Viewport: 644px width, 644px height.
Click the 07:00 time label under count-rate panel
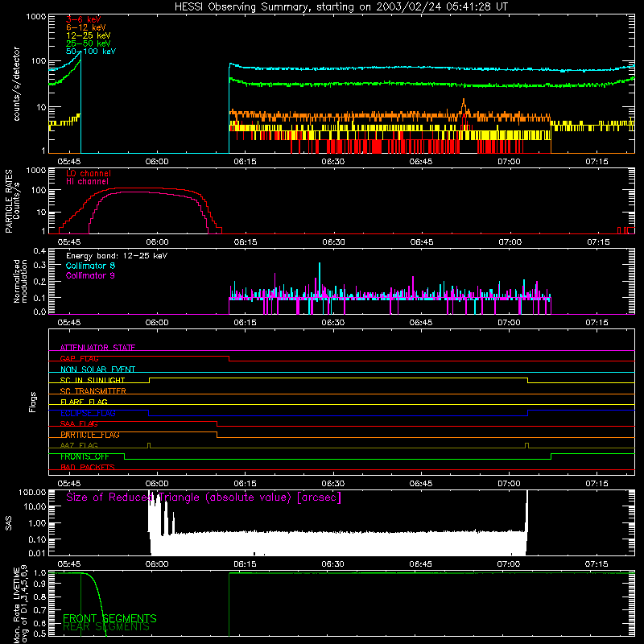point(509,162)
